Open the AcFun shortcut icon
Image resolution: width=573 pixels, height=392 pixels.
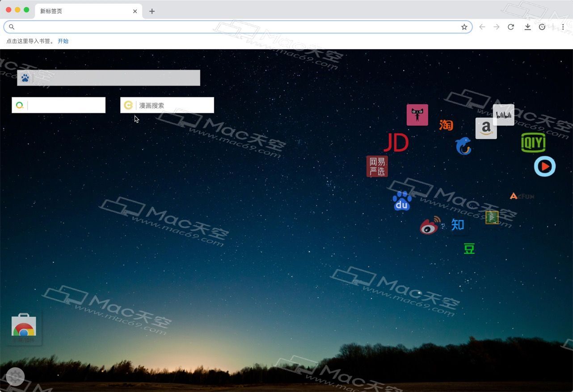(522, 196)
